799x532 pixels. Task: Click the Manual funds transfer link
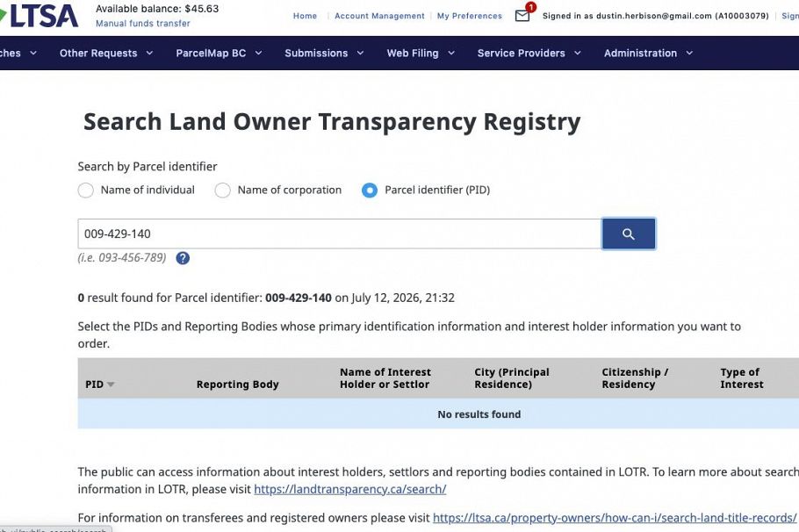[x=142, y=24]
